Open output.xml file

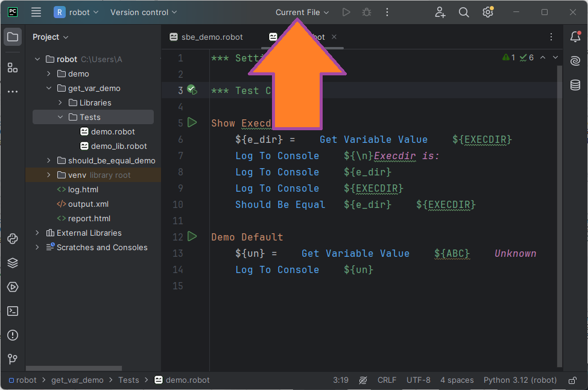(83, 204)
